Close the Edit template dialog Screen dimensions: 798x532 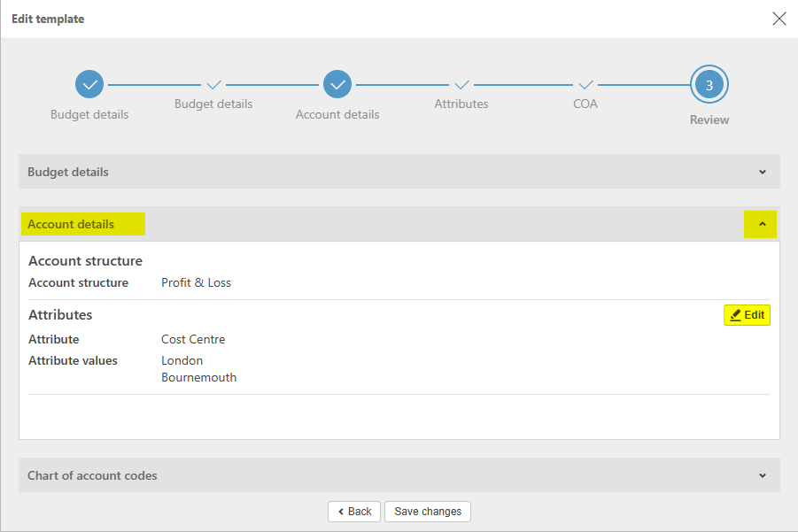[x=779, y=19]
